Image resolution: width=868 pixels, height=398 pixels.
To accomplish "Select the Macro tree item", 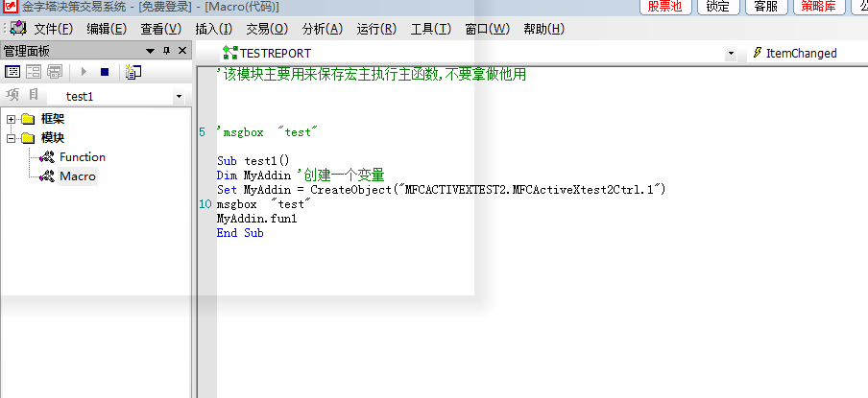I will [78, 176].
